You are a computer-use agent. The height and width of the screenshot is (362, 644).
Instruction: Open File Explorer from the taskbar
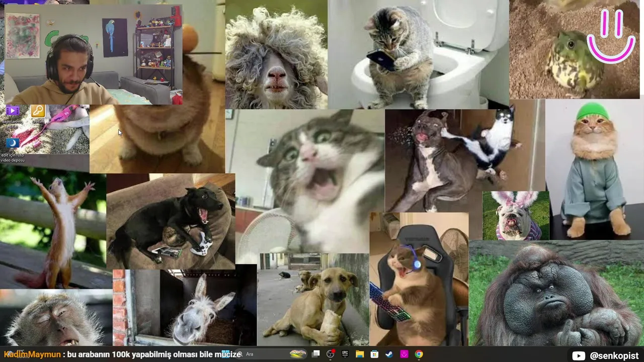[x=360, y=354]
